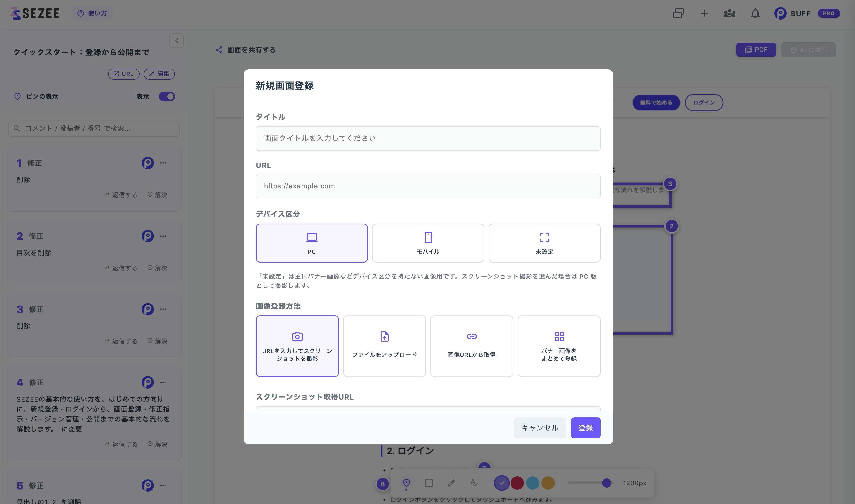This screenshot has width=855, height=504.
Task: Collapse the sidebar with the chevron button
Action: click(x=177, y=41)
